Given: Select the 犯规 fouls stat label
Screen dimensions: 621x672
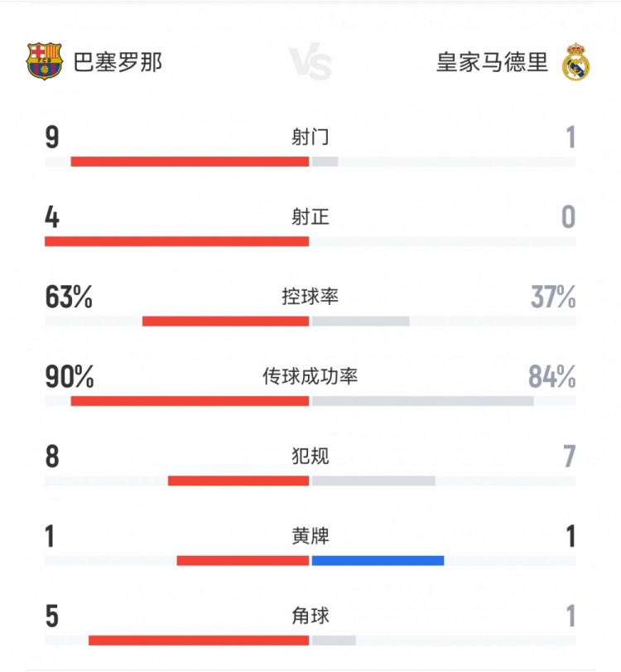Looking at the screenshot, I should click(310, 457).
